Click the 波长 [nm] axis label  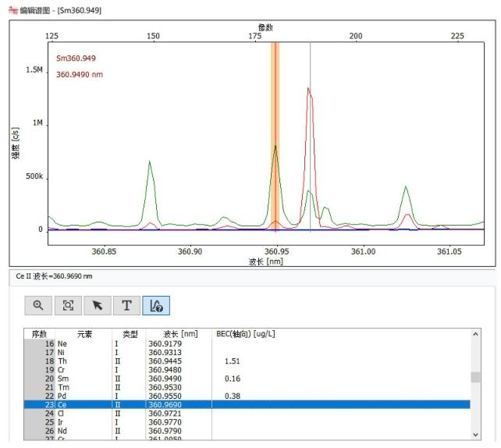[x=266, y=261]
